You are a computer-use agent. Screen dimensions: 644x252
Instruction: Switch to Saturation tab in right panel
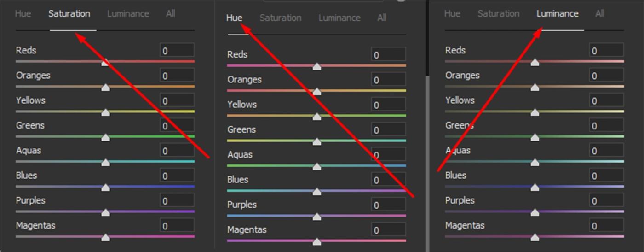click(x=499, y=14)
